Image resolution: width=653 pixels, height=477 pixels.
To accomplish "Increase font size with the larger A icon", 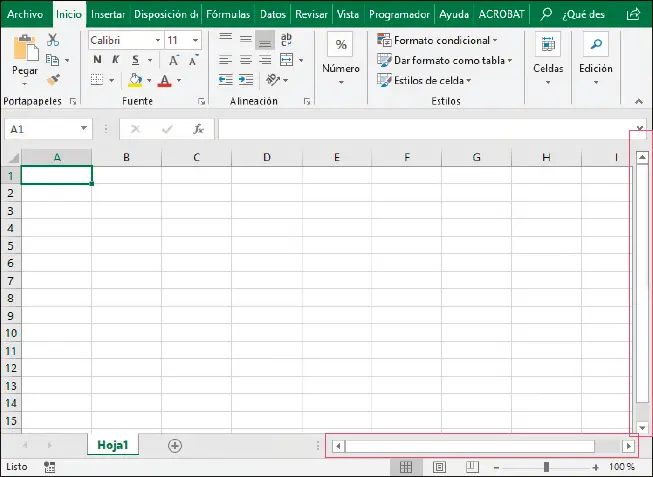I will point(174,60).
